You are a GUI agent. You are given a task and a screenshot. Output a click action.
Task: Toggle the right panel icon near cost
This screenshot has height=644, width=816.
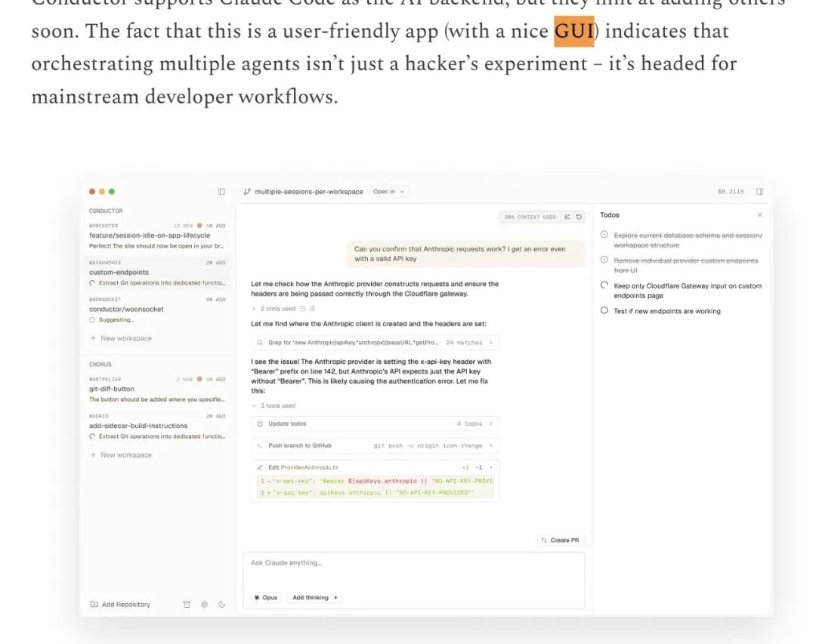tap(759, 192)
